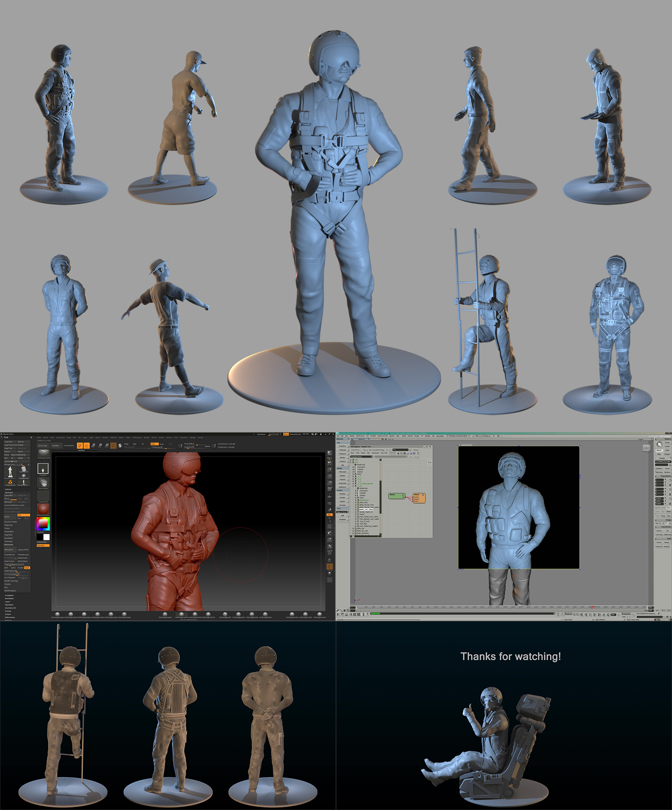Click the Scale transform icon in ZBrush toolbar
Screen dimensions: 672x810
(x=100, y=446)
